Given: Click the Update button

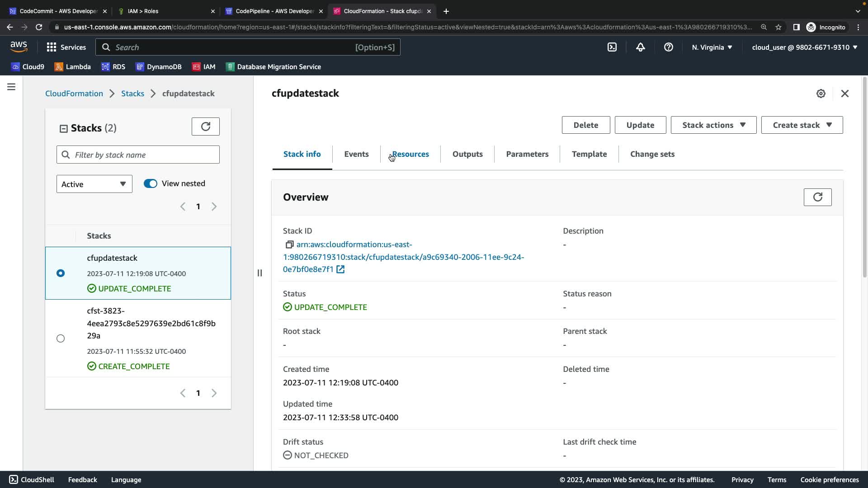Looking at the screenshot, I should [640, 125].
